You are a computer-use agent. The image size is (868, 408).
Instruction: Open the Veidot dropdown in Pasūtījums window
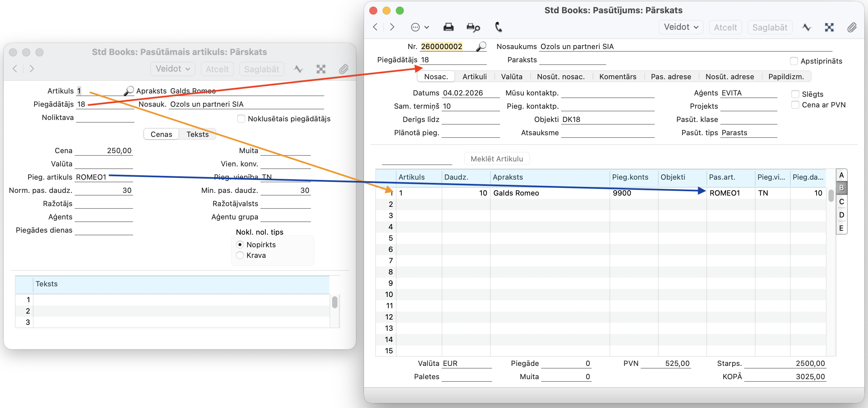[x=681, y=27]
